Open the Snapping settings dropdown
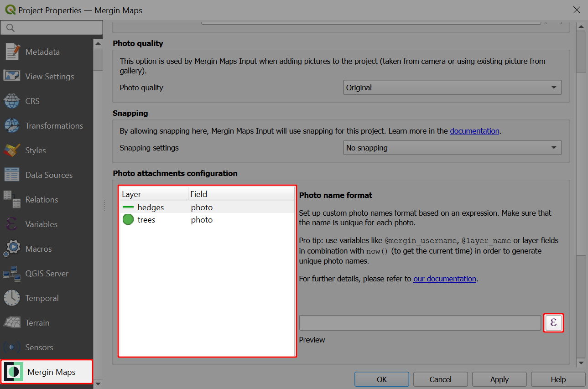The height and width of the screenshot is (389, 588). pos(452,148)
